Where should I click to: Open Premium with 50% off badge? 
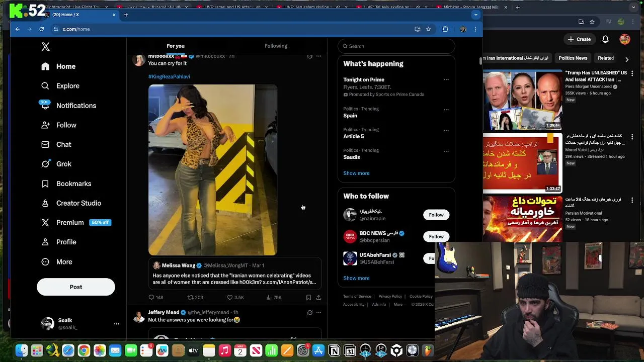76,222
